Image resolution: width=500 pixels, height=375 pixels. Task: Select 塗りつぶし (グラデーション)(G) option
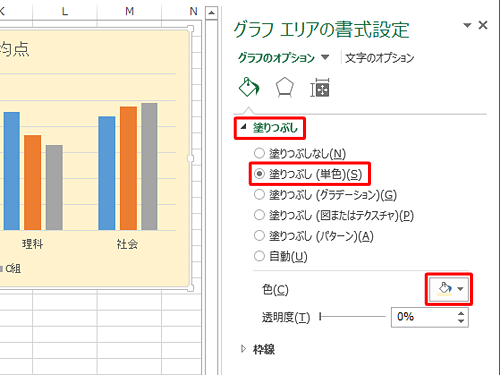(x=325, y=195)
